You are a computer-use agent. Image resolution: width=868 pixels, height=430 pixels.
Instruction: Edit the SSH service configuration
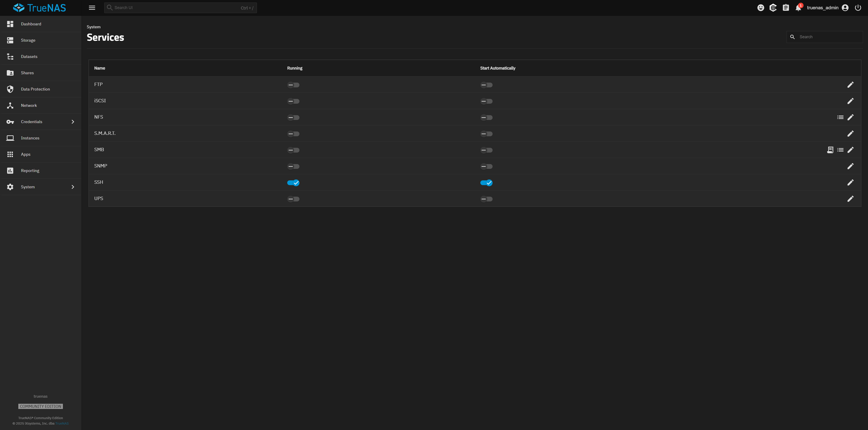[x=851, y=182]
